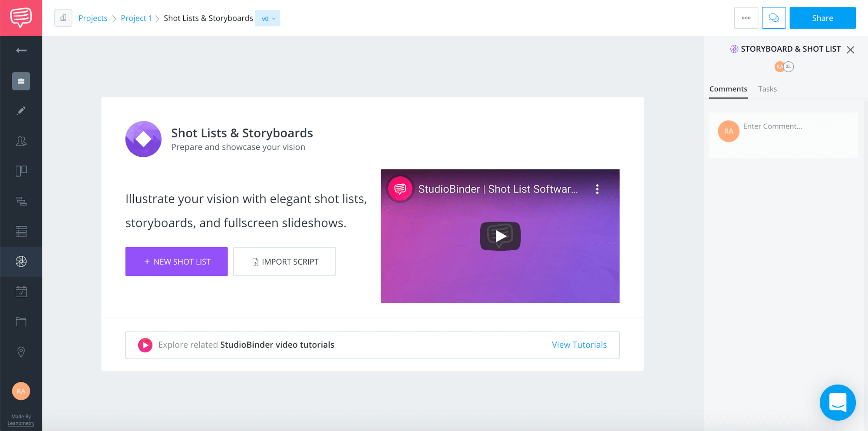
Task: Open the v0 version dropdown
Action: 267,18
